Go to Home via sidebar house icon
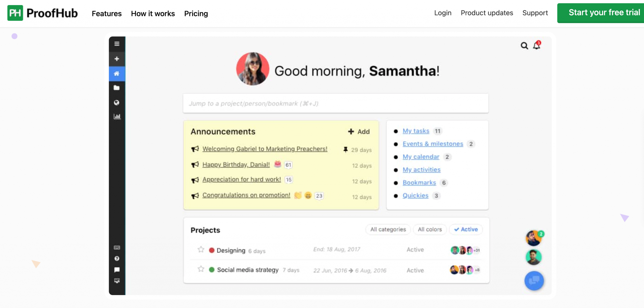The width and height of the screenshot is (644, 308). coord(117,74)
